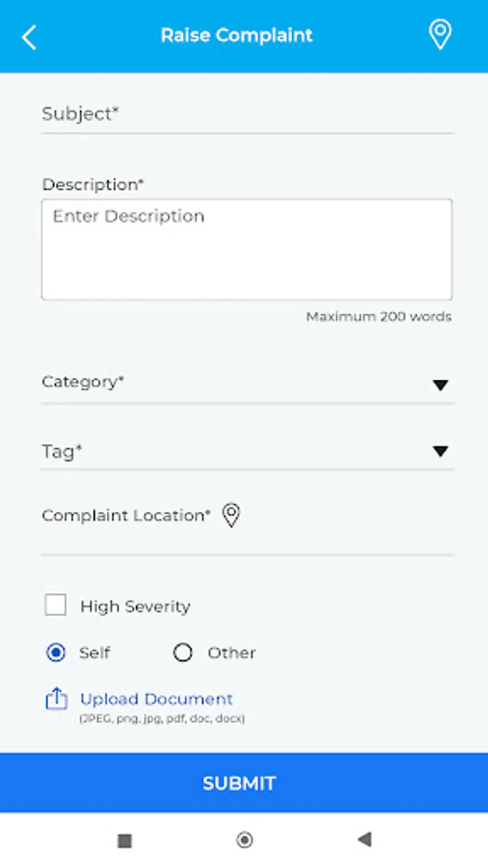
Task: Go back using the header arrow
Action: (x=29, y=37)
